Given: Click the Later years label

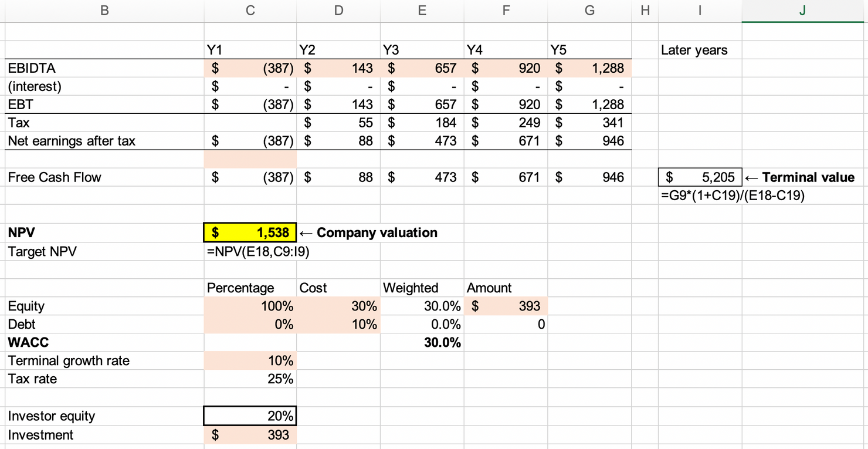Looking at the screenshot, I should click(x=694, y=50).
